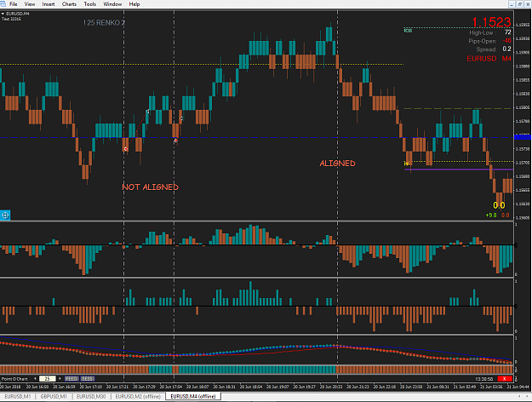Open the Tools menu
532x402 pixels.
(x=90, y=4)
